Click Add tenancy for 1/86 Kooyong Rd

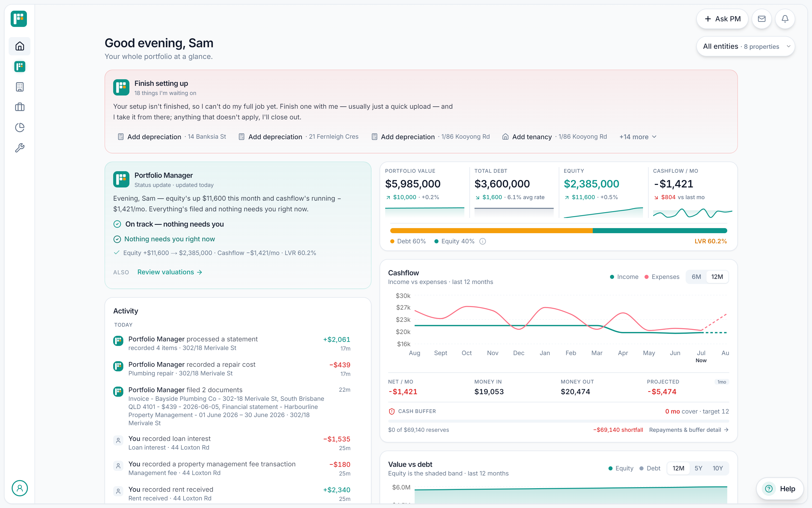(554, 137)
